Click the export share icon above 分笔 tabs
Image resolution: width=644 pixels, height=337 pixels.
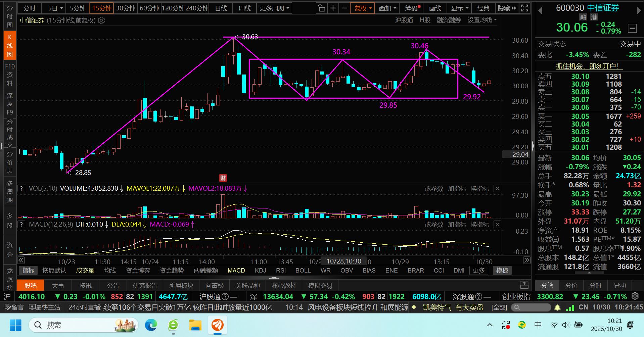pos(524,285)
